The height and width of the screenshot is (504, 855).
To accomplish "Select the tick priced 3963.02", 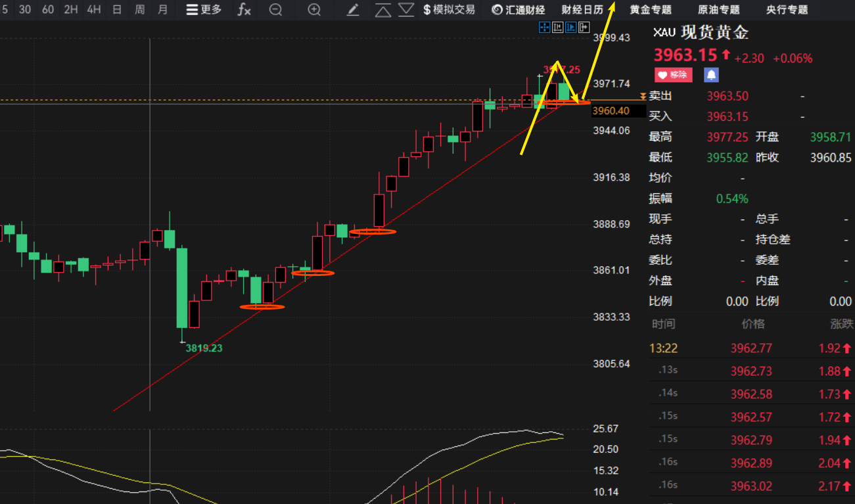I will 752,486.
